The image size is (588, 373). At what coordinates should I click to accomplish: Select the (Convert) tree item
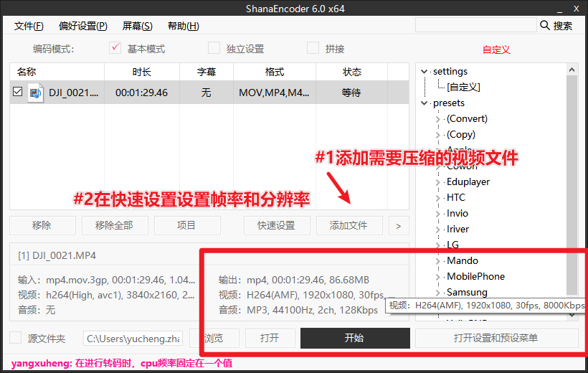467,119
